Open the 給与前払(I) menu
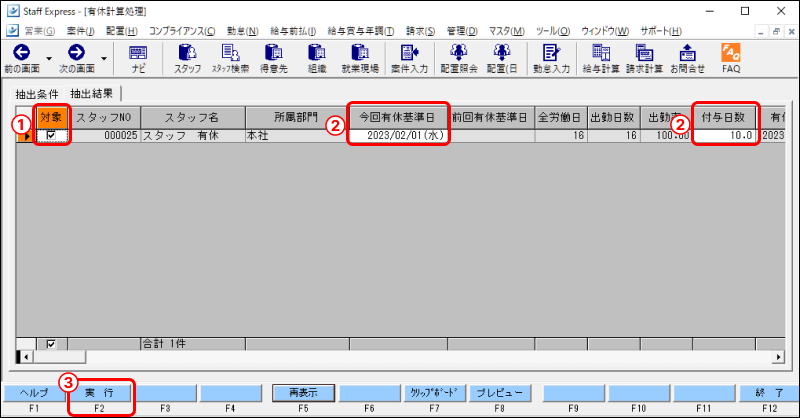Screen dimensions: 800x418 click(x=293, y=31)
